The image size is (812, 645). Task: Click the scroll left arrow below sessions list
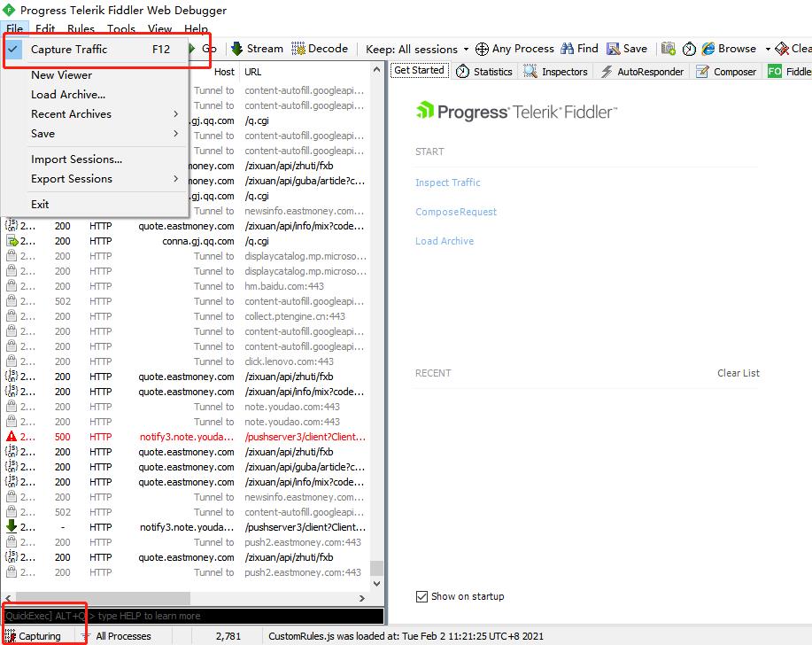[x=8, y=598]
